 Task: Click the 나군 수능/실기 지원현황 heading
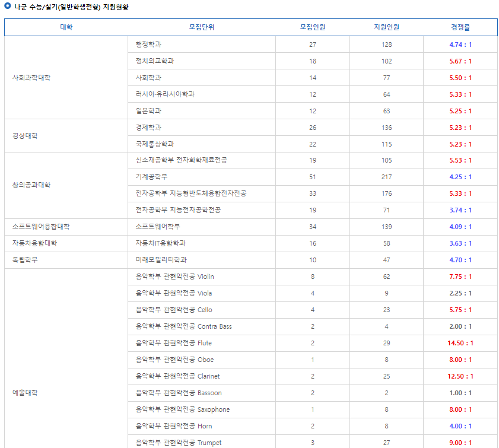tap(71, 7)
